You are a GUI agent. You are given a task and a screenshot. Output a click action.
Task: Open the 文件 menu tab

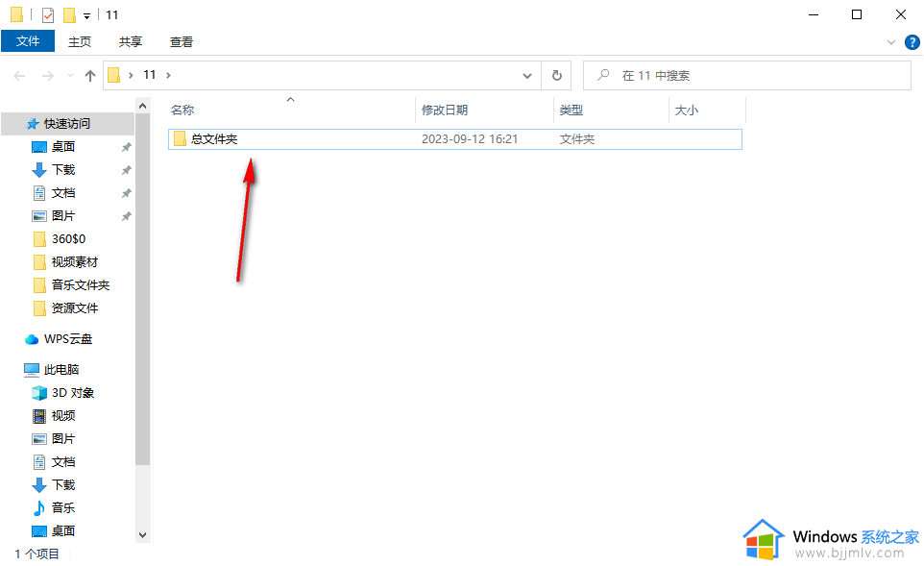click(x=28, y=41)
